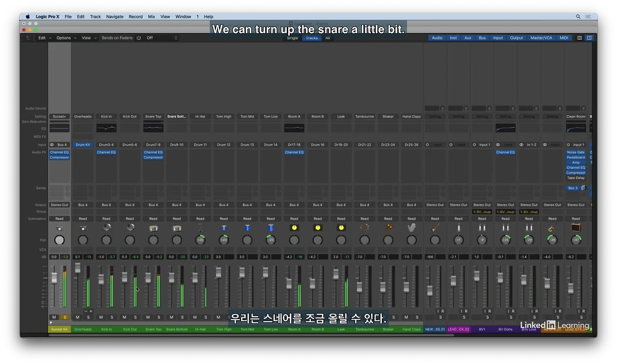Open Sends on Faders Off selector
This screenshot has height=364, width=617.
tap(162, 38)
